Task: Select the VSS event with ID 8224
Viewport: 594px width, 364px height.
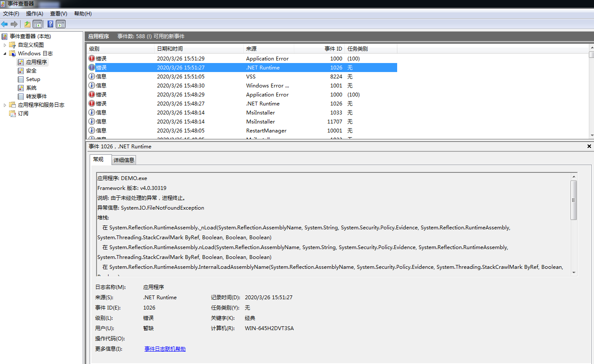Action: pos(214,76)
